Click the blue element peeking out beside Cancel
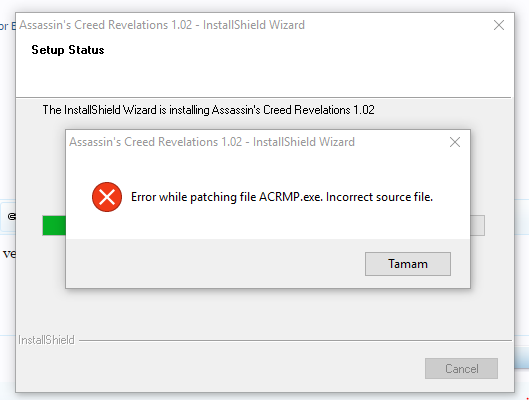Viewport: 529px width, 400px height. [x=522, y=358]
